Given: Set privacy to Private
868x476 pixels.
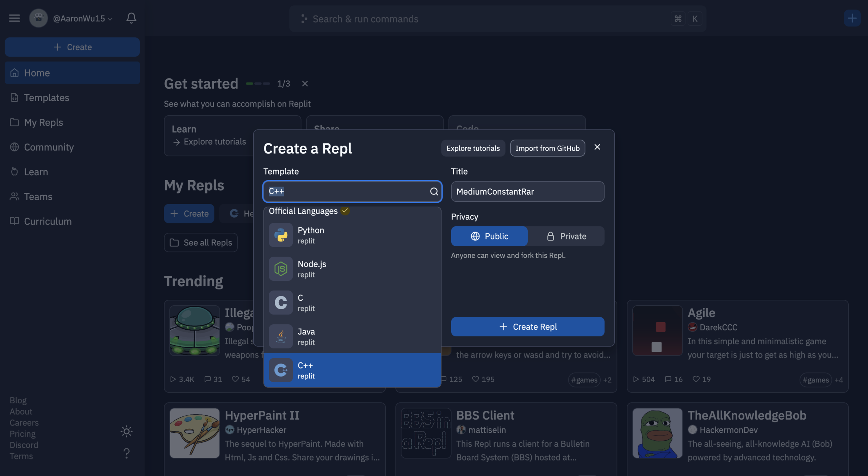Looking at the screenshot, I should pyautogui.click(x=566, y=236).
